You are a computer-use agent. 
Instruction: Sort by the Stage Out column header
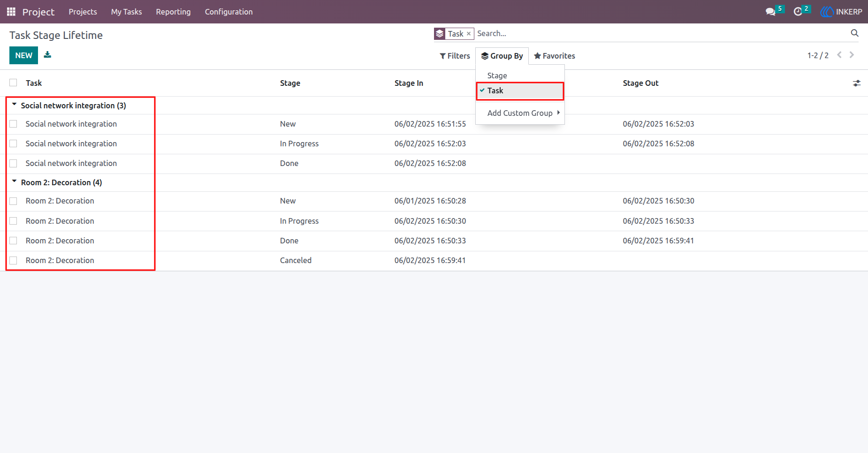[x=640, y=83]
